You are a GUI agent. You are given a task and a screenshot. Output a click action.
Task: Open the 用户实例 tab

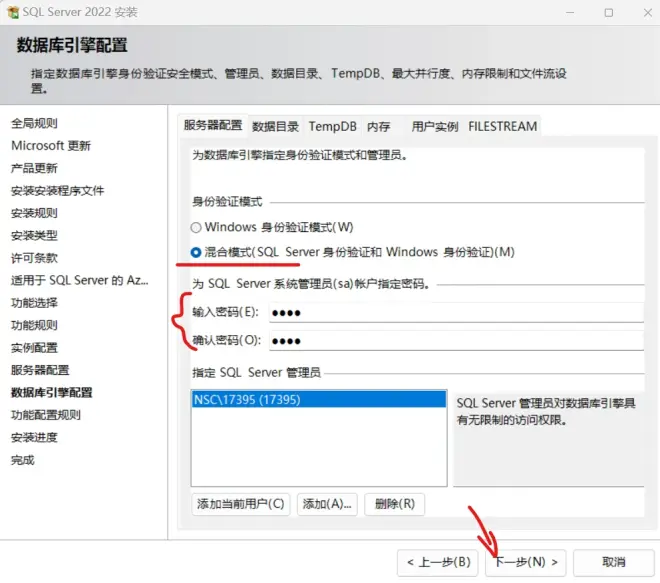pyautogui.click(x=434, y=126)
